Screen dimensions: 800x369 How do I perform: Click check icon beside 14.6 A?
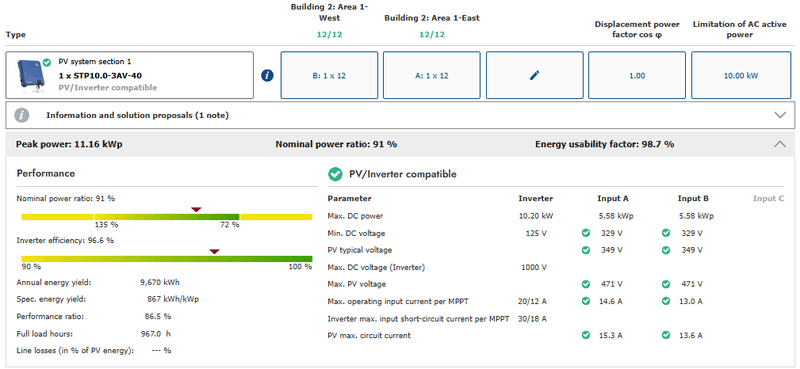click(x=586, y=301)
